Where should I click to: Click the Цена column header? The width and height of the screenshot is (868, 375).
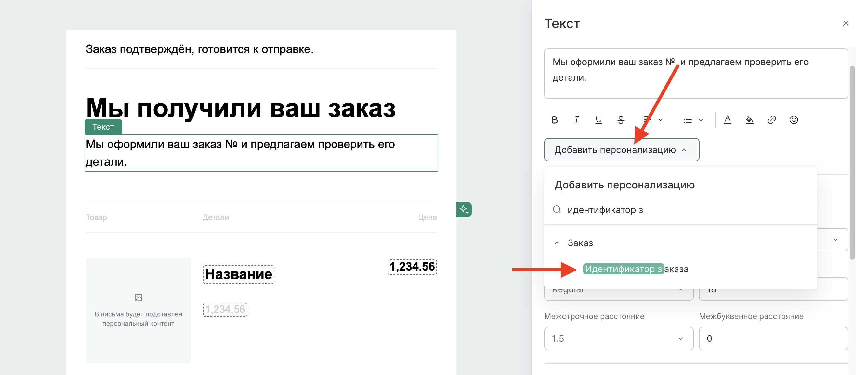click(427, 217)
